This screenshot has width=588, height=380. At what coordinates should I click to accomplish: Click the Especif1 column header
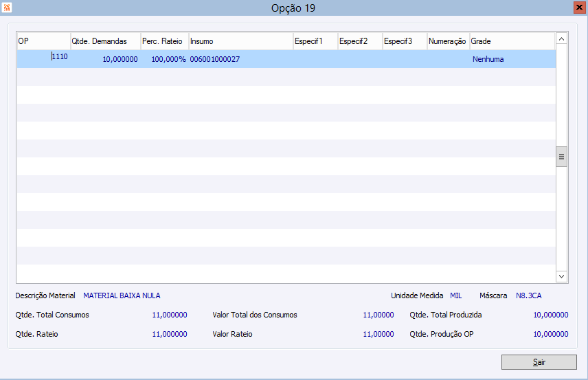(315, 41)
